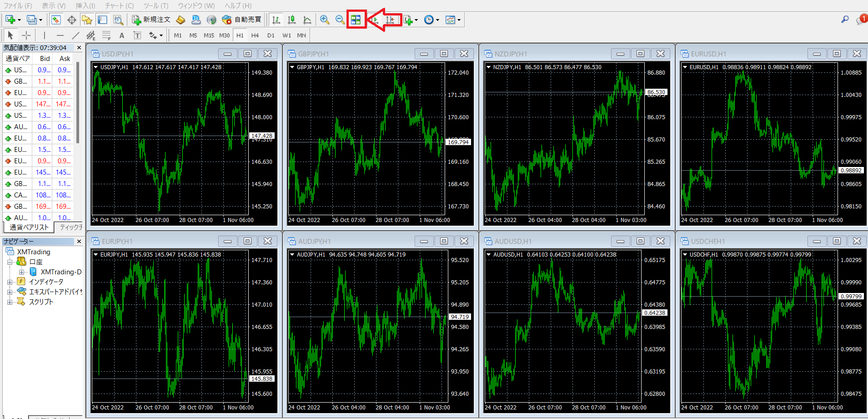868x419 pixels.
Task: Open the Strategy Tester from the toolbar
Action: [x=118, y=20]
